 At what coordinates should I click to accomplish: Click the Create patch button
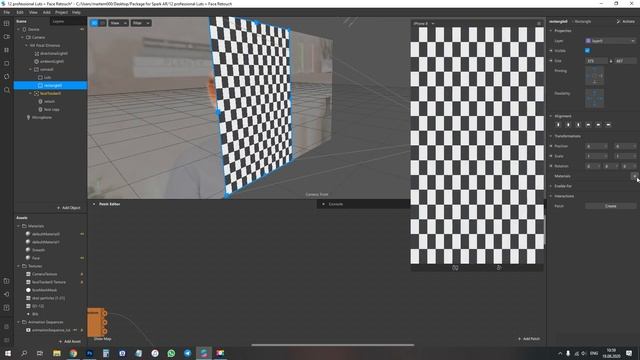click(611, 206)
